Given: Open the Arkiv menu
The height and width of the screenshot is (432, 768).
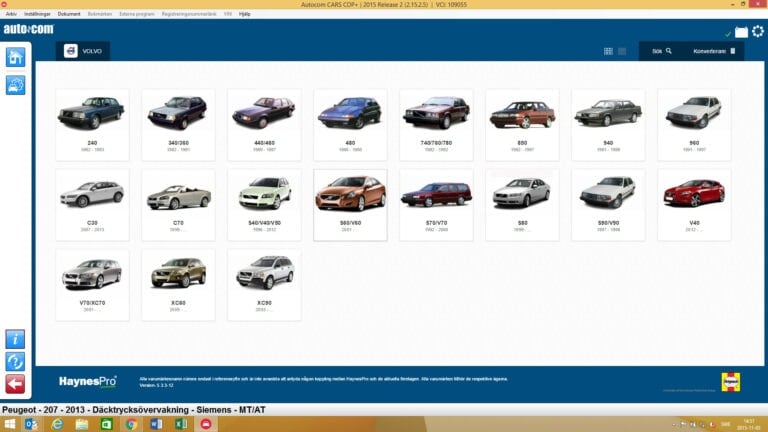Looking at the screenshot, I should (x=11, y=14).
